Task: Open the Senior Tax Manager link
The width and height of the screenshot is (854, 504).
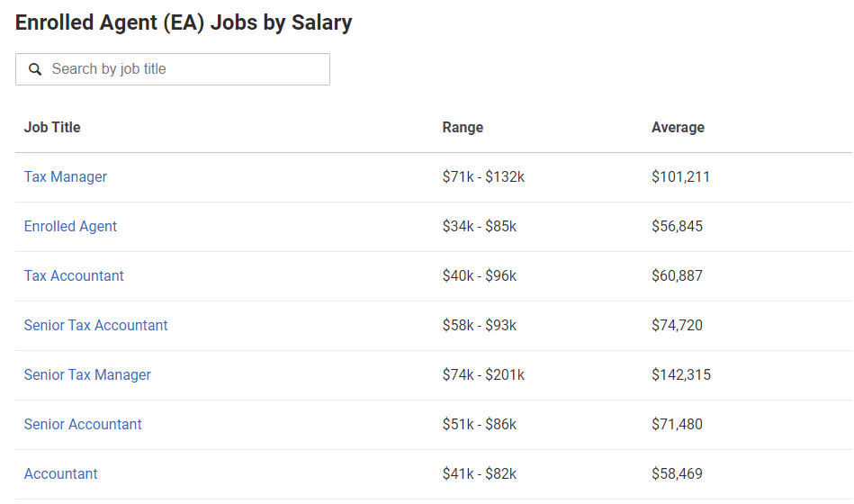Action: 87,375
